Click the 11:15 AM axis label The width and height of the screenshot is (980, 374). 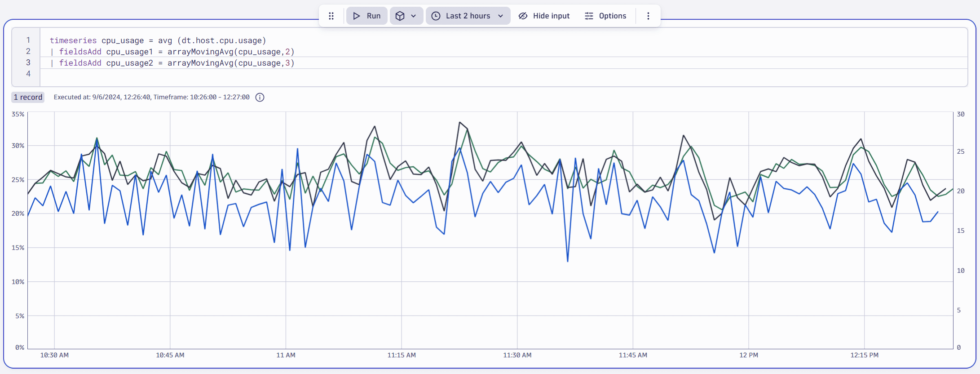pos(402,355)
